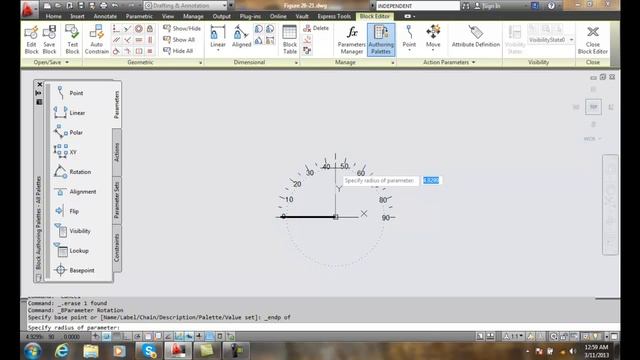Choose the Linear parameter in the palette

(69, 113)
